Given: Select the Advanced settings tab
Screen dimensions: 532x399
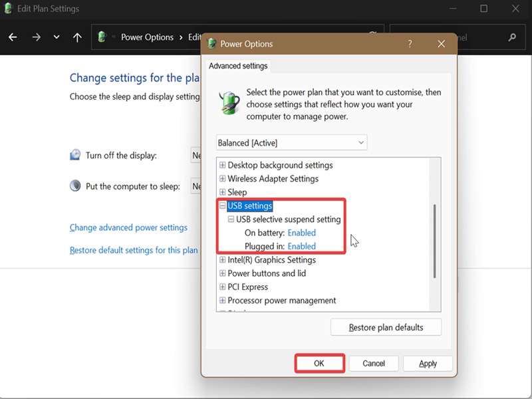Looking at the screenshot, I should 238,66.
